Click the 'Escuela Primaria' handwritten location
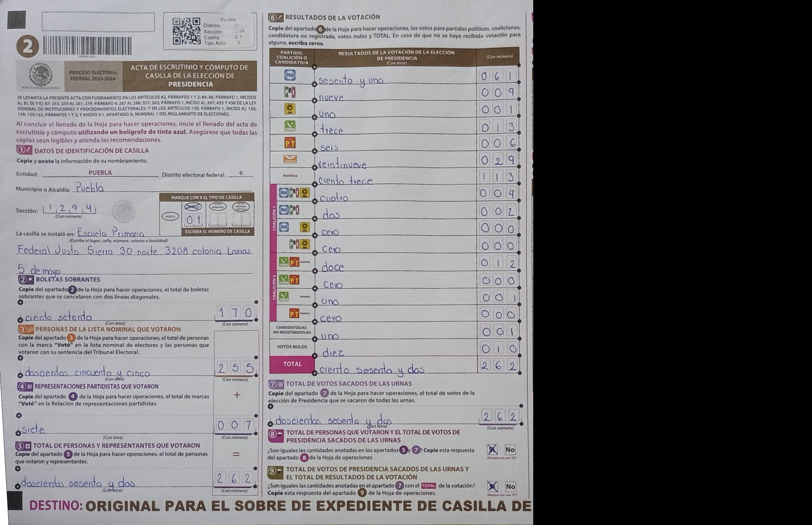 [111, 233]
